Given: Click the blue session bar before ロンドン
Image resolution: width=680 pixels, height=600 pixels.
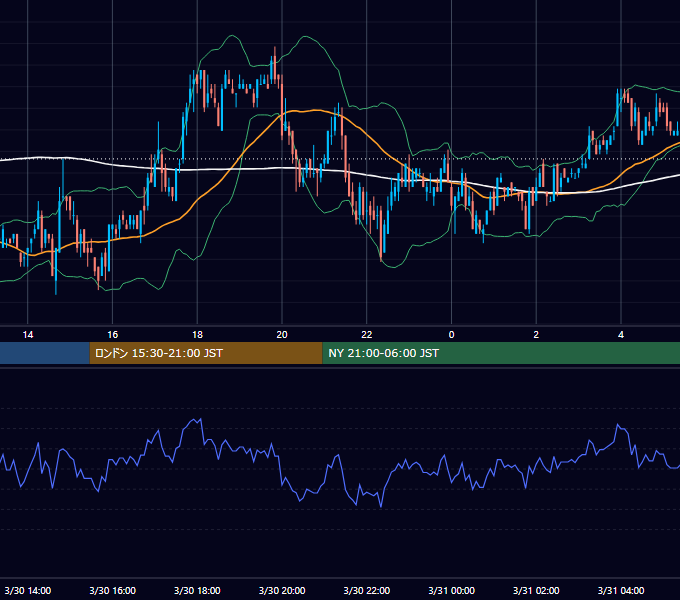Looking at the screenshot, I should (45, 353).
